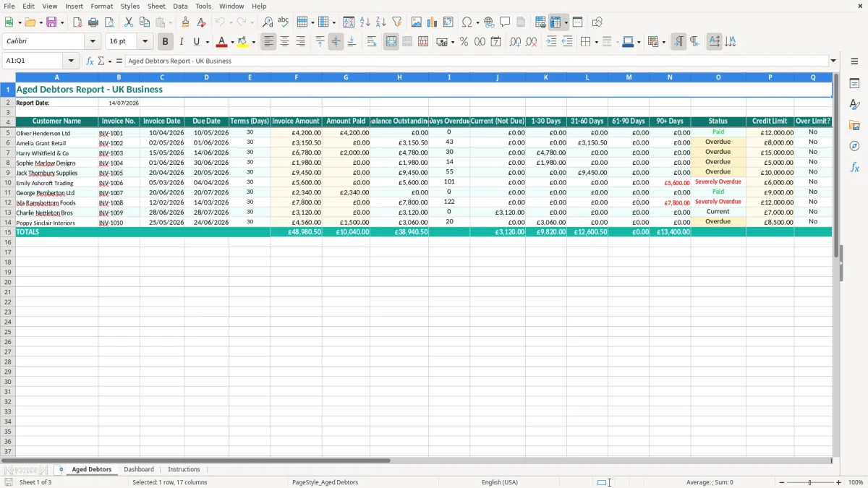
Task: Click the Function Wizard fx icon
Action: [x=90, y=61]
